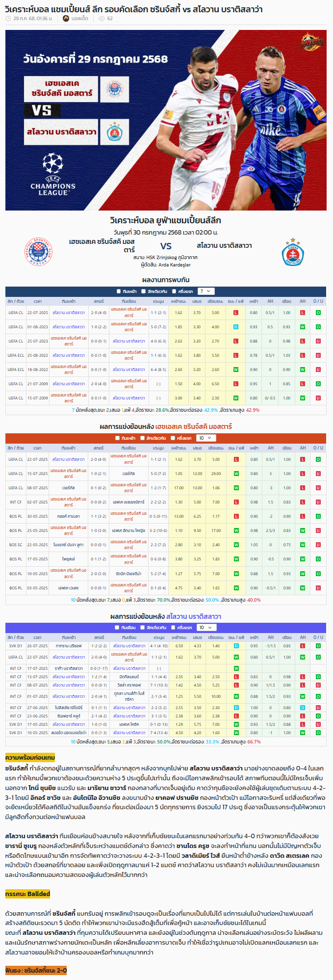Click ชนะ/แพ้ W badge in Zrinjski table 15-07-2025 row
This screenshot has height=980, width=333.
(236, 474)
